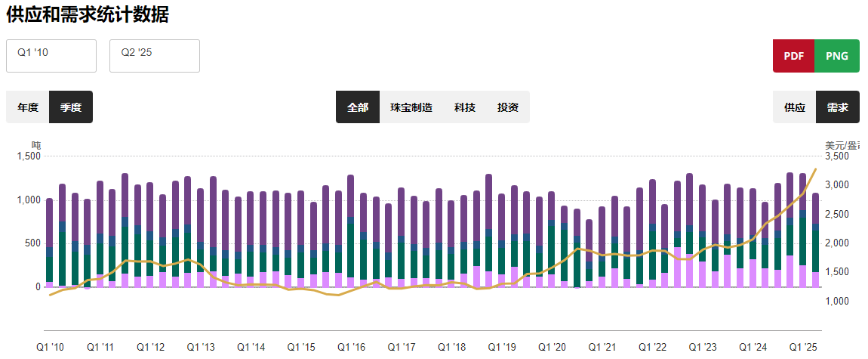Click the 供应和需求统计数据 heading
Screen dimensions: 868x359
88,14
